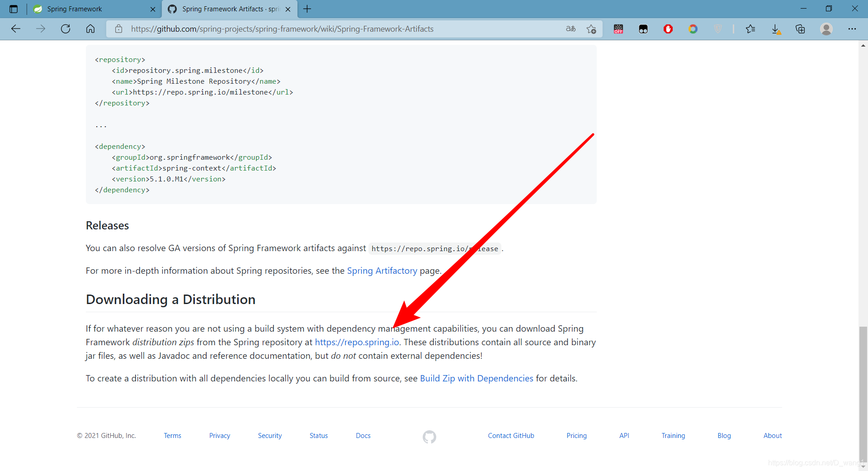Click the scrollbar up arrow
The height and width of the screenshot is (471, 868).
(863, 45)
